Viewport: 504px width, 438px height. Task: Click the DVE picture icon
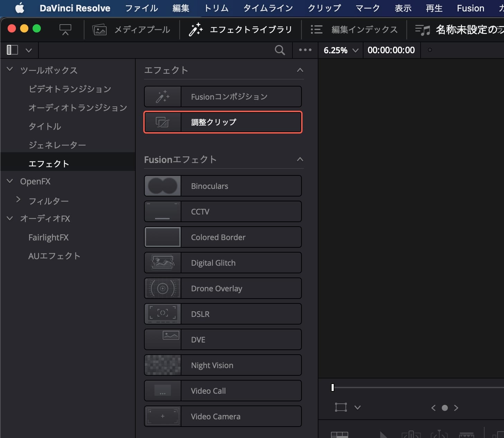pyautogui.click(x=171, y=335)
